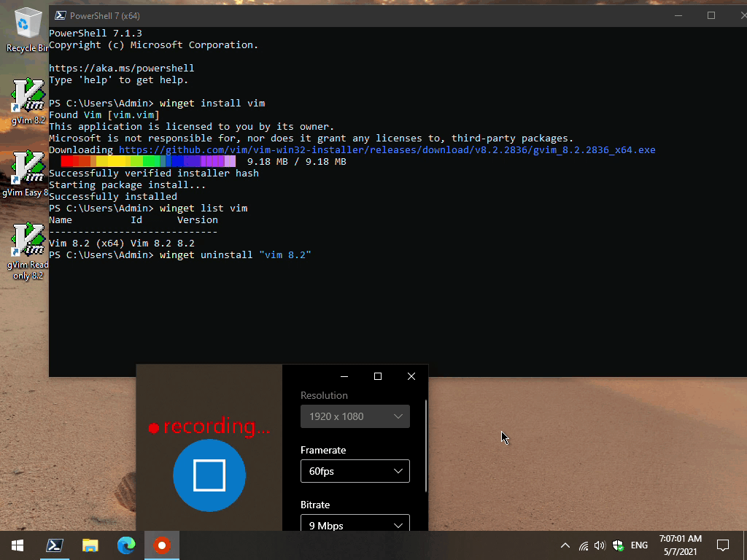Click the "Type 'help' to get help." line
The height and width of the screenshot is (560, 747).
click(119, 79)
